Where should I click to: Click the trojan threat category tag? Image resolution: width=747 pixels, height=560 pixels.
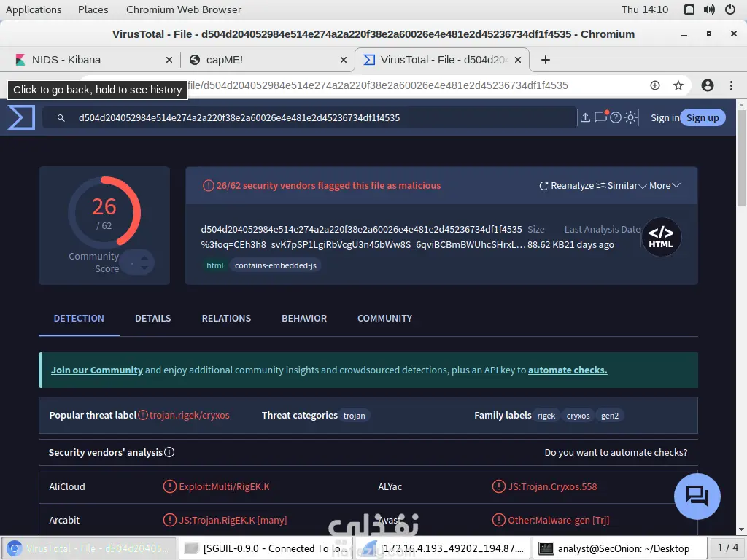coord(354,416)
